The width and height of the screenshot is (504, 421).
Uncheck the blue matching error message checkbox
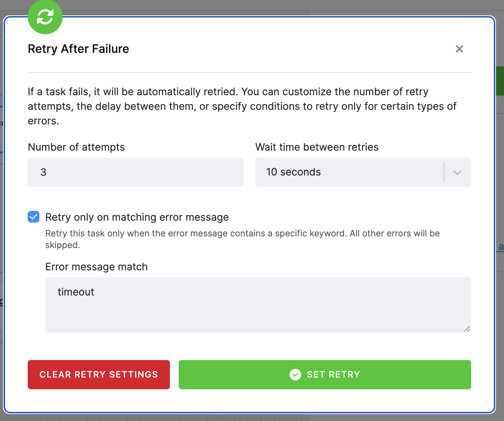click(x=34, y=217)
